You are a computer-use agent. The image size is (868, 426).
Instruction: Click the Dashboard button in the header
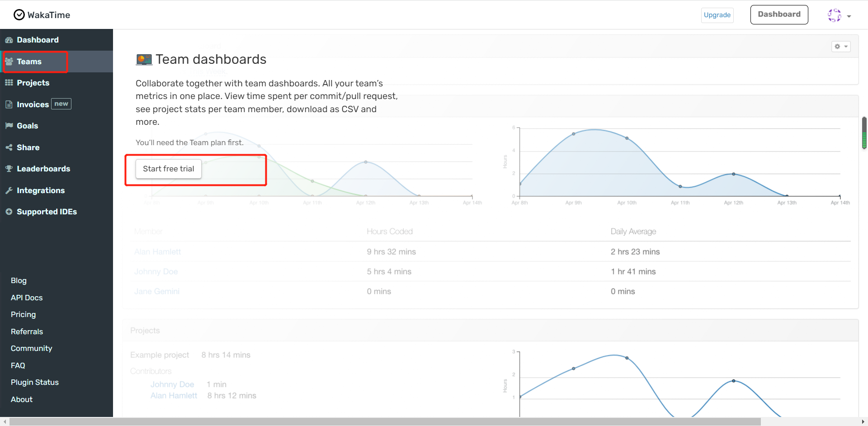point(779,14)
